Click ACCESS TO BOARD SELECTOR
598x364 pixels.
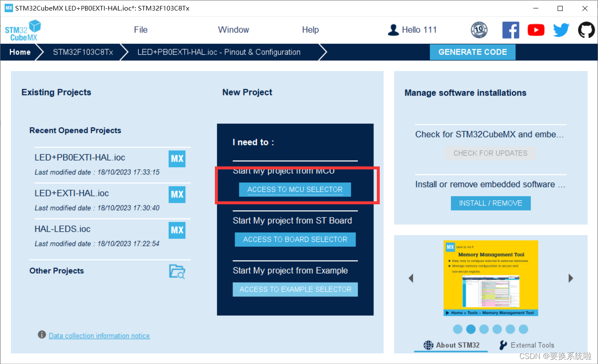[295, 240]
